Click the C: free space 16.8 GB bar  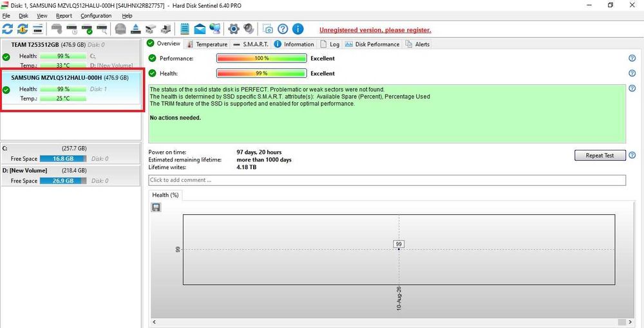pos(63,159)
